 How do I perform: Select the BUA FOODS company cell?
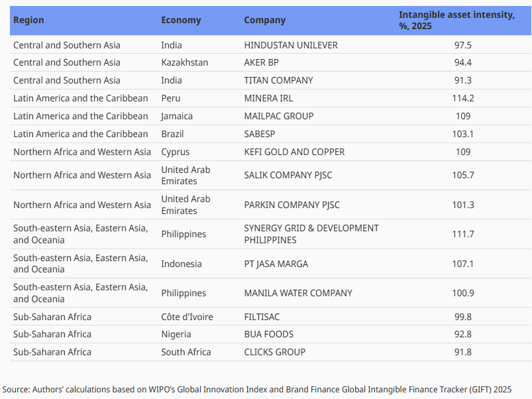[269, 334]
